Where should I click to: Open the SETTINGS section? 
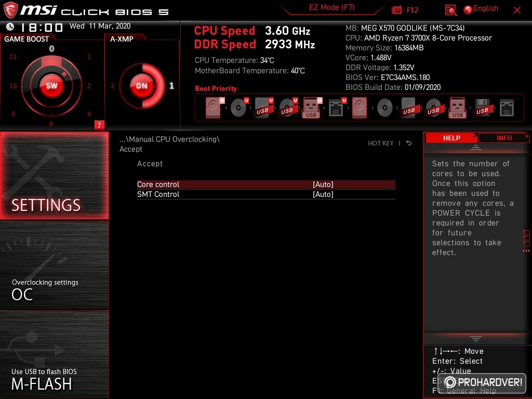point(54,176)
